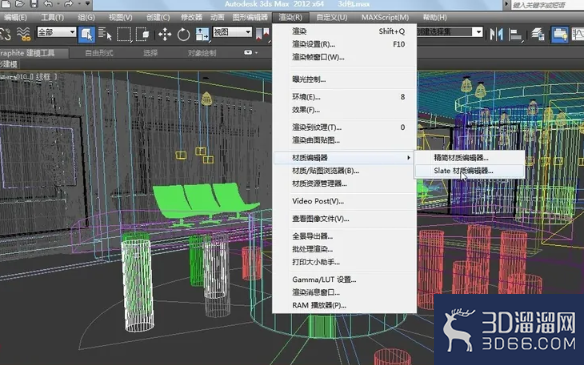584x365 pixels.
Task: Choose 渲染 Shift+Q menu entry
Action: 344,31
